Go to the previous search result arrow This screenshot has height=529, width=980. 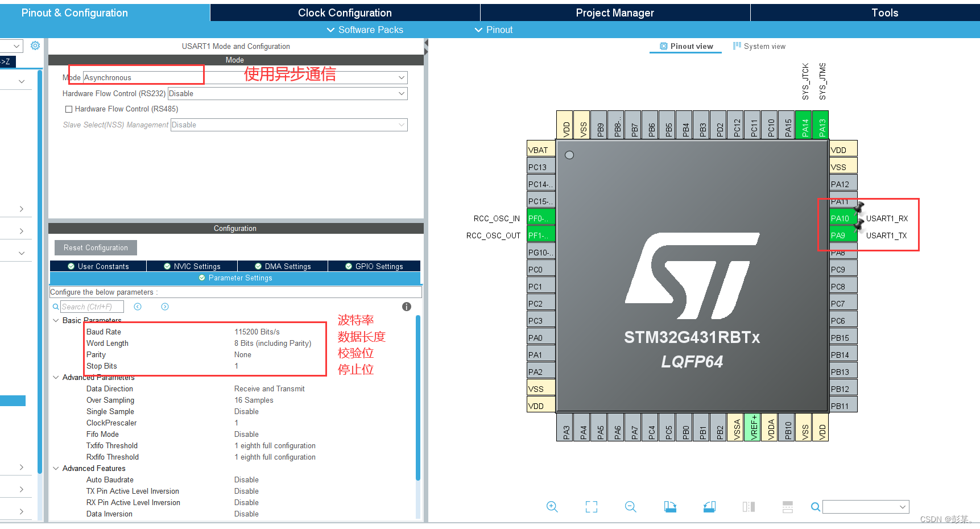point(138,307)
